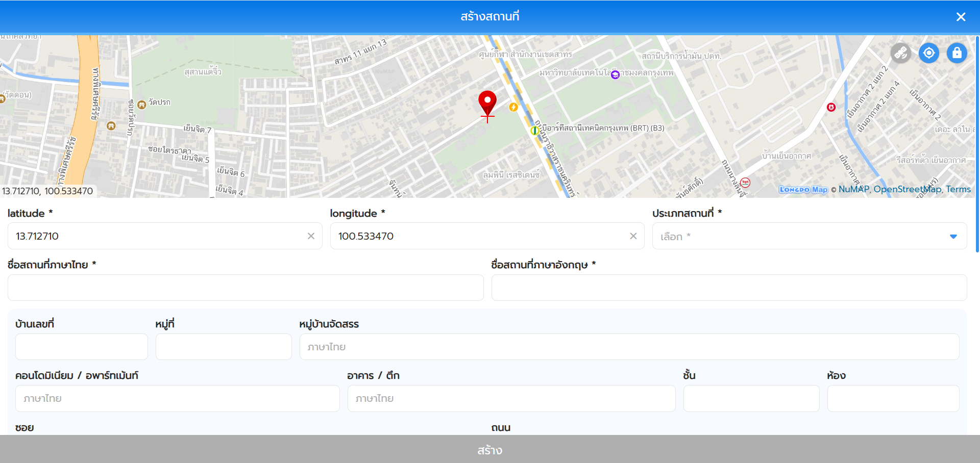
Task: Click the orange lightning charging station icon
Action: coord(513,107)
